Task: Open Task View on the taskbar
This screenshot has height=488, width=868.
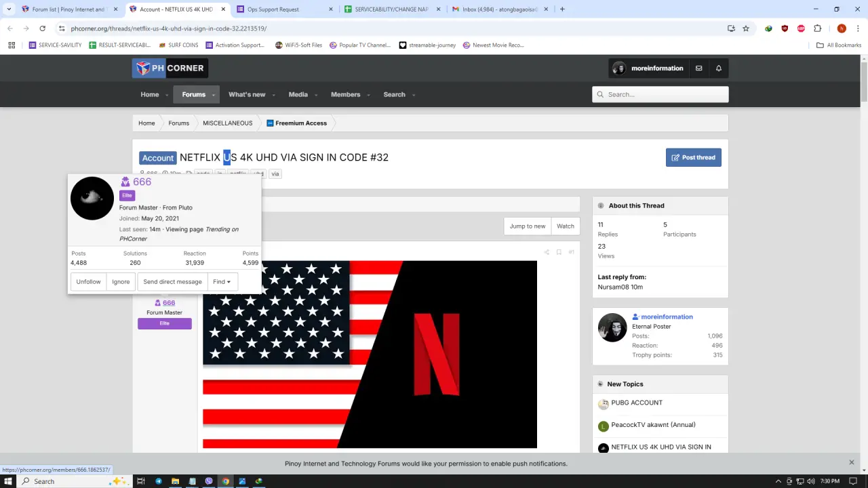Action: (141, 481)
